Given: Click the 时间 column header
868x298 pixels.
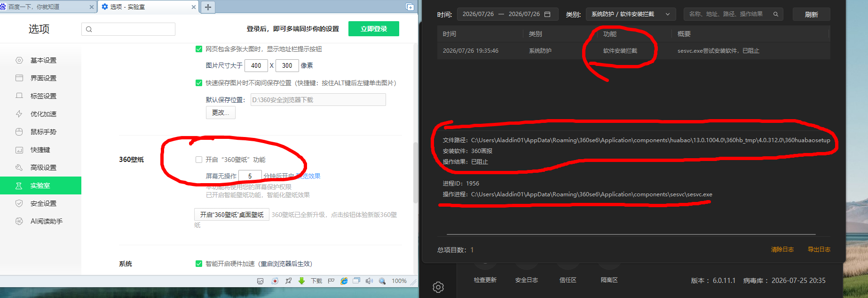Looking at the screenshot, I should [450, 34].
